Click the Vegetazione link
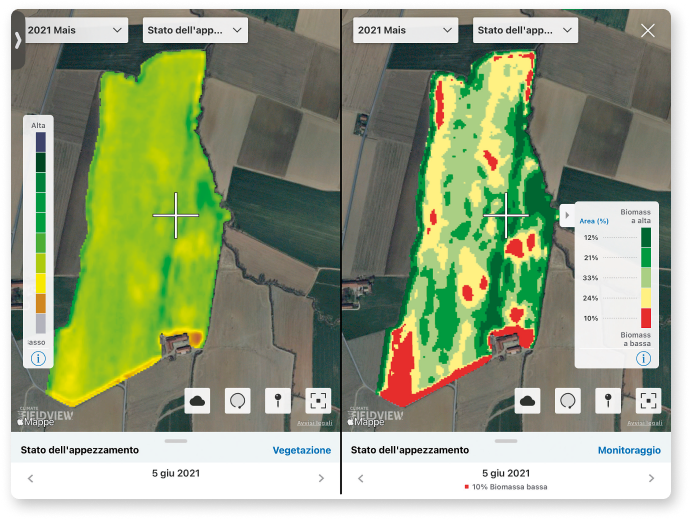Viewport: 690px width, 520px height. click(301, 450)
